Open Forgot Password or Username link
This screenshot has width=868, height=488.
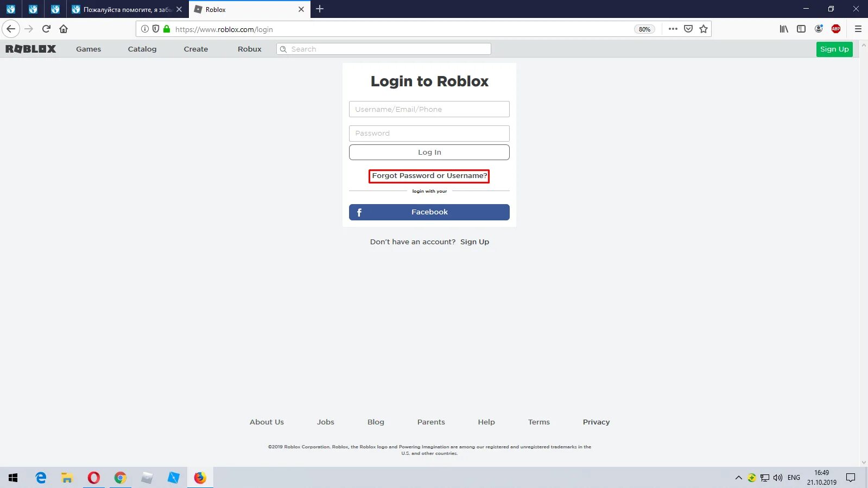point(429,176)
